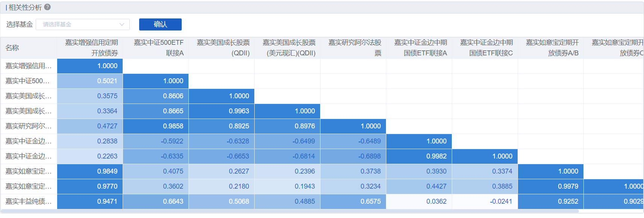Click the 嘉实研究阿尔法股票 column header
This screenshot has height=218, width=644.
(x=354, y=48)
